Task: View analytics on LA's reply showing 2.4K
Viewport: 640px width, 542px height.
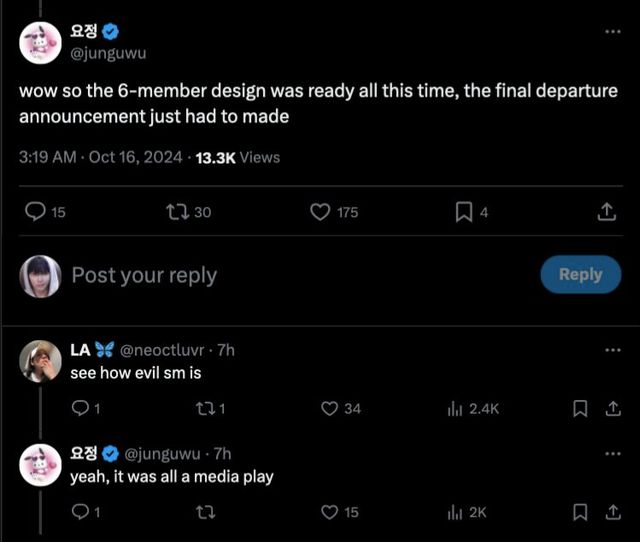Action: [454, 408]
